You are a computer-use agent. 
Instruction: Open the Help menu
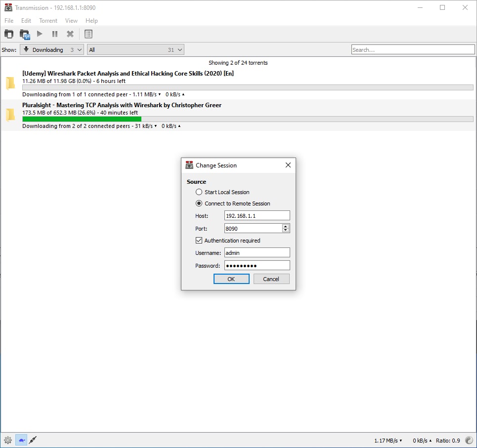(x=91, y=20)
